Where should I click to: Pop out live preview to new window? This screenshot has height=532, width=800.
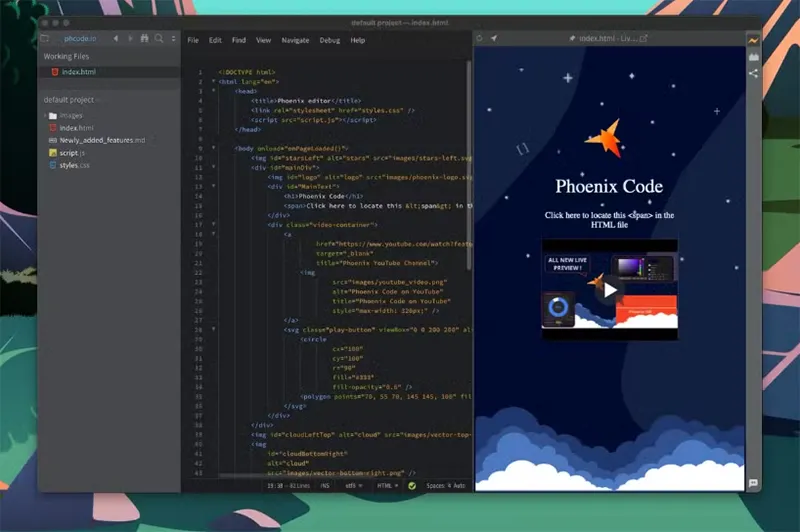point(644,39)
